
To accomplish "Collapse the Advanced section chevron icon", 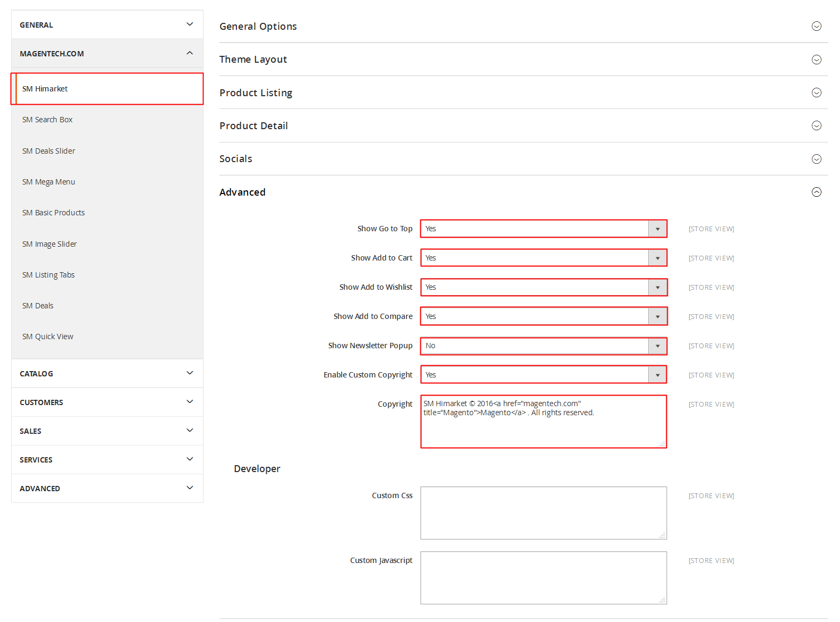I will click(x=817, y=192).
